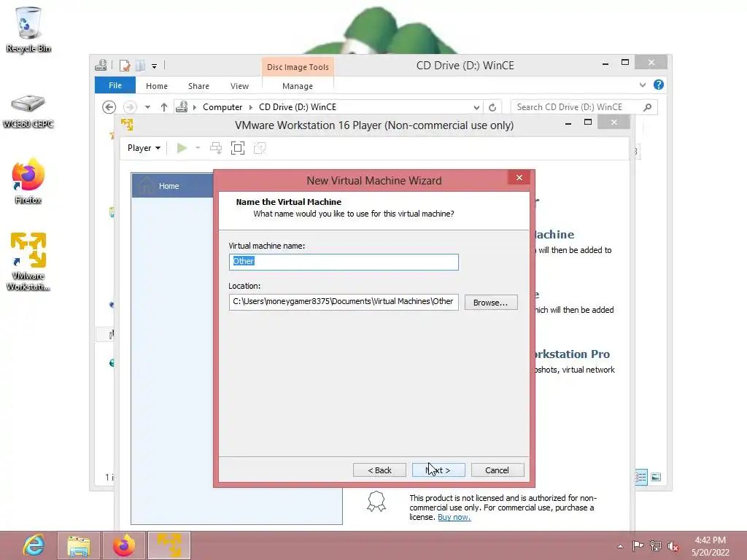Select the Firefox desktop shortcut
The height and width of the screenshot is (560, 747).
[x=28, y=182]
